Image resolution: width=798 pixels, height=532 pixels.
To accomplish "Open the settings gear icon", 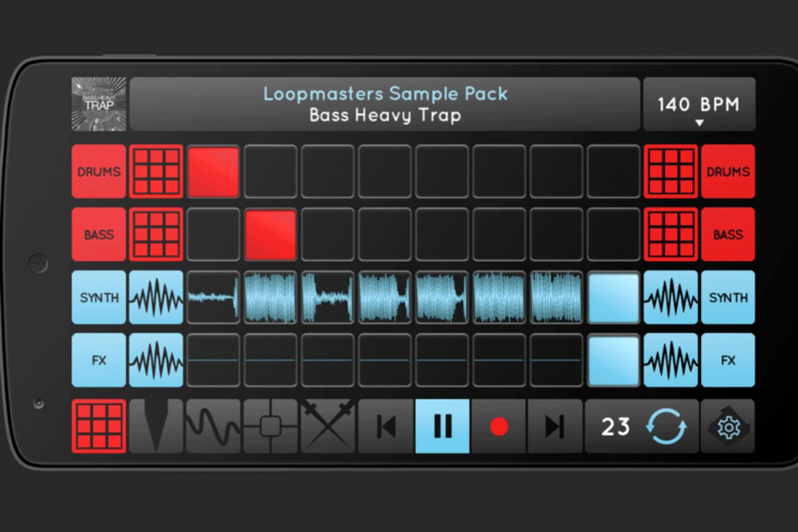I will click(x=727, y=427).
